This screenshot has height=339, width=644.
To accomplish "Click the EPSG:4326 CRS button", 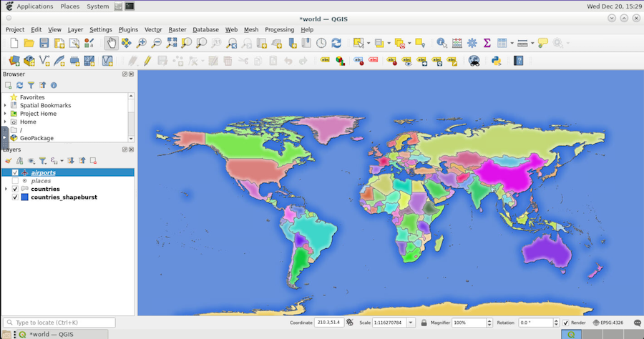I will pyautogui.click(x=608, y=323).
